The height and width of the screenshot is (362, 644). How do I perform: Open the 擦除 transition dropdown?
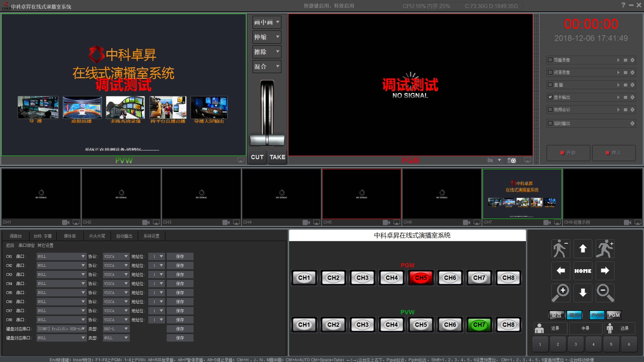(x=267, y=52)
